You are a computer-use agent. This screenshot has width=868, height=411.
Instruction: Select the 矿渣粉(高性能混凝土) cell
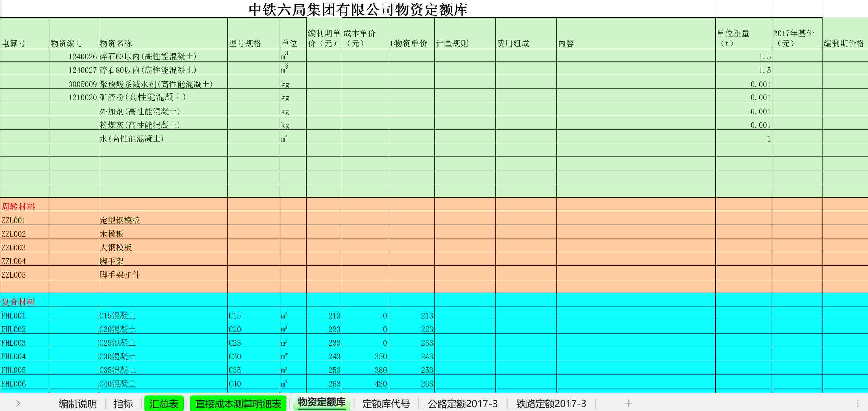pos(163,96)
